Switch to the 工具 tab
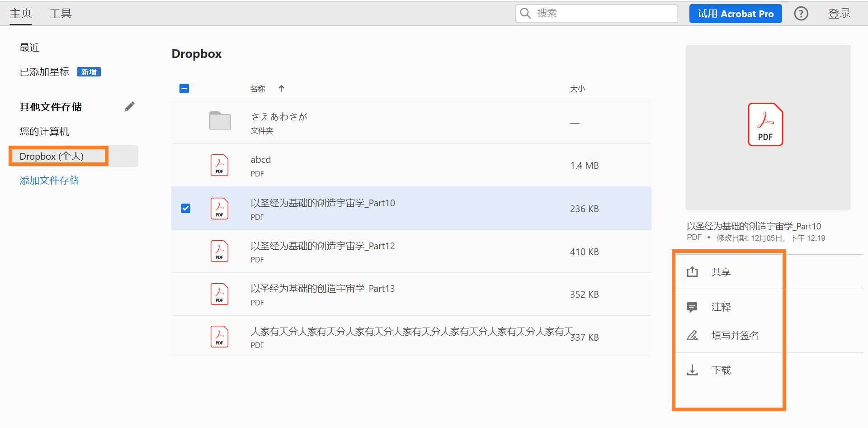 tap(61, 13)
